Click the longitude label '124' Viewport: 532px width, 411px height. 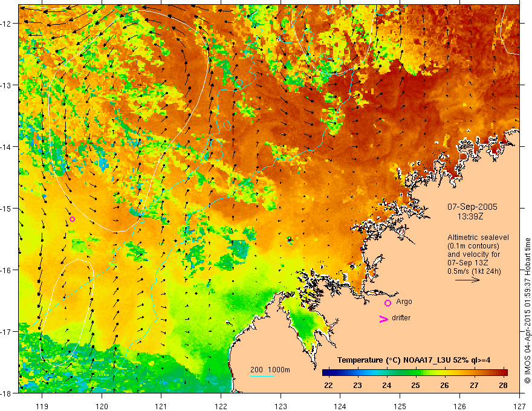click(340, 406)
